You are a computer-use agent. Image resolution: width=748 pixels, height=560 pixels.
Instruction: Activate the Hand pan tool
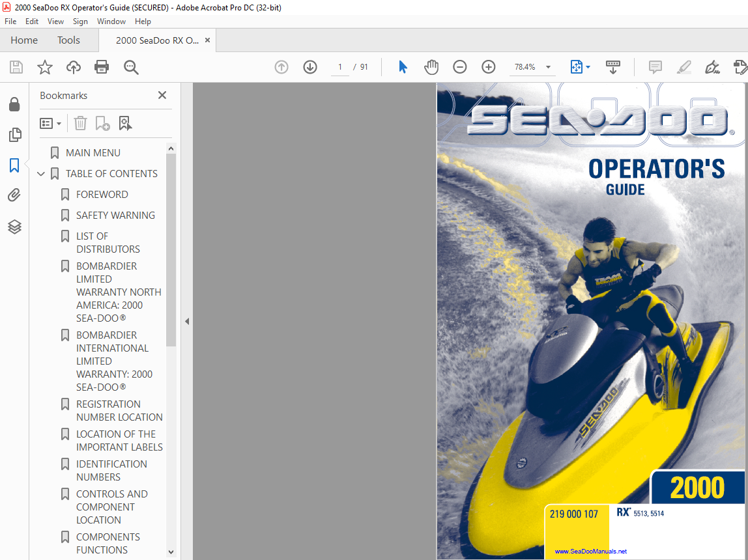click(431, 67)
